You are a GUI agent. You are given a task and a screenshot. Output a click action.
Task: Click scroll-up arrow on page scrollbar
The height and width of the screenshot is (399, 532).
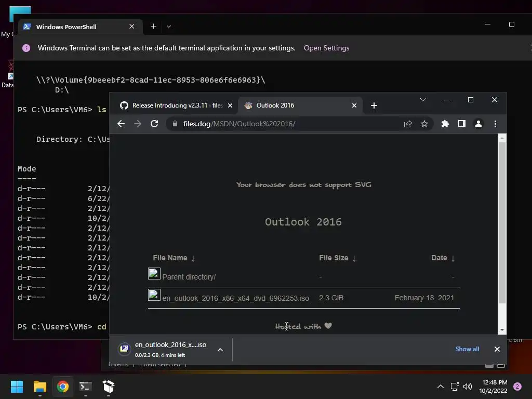pos(502,138)
